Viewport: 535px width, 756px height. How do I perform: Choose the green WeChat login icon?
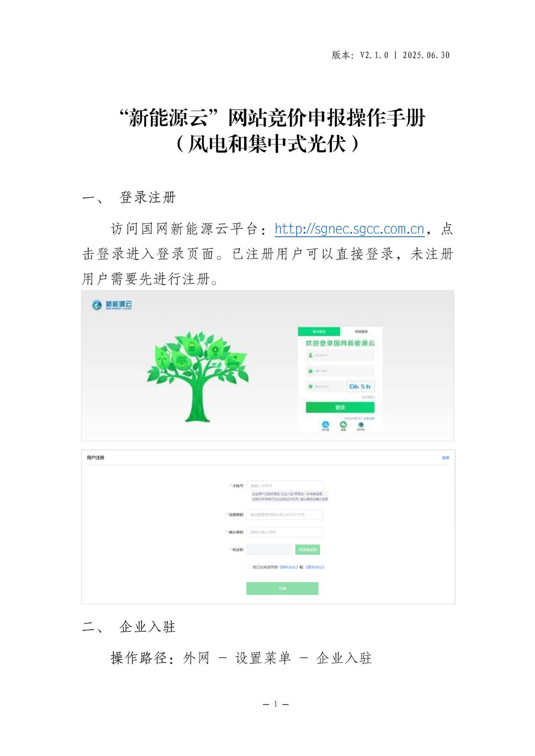[x=343, y=424]
